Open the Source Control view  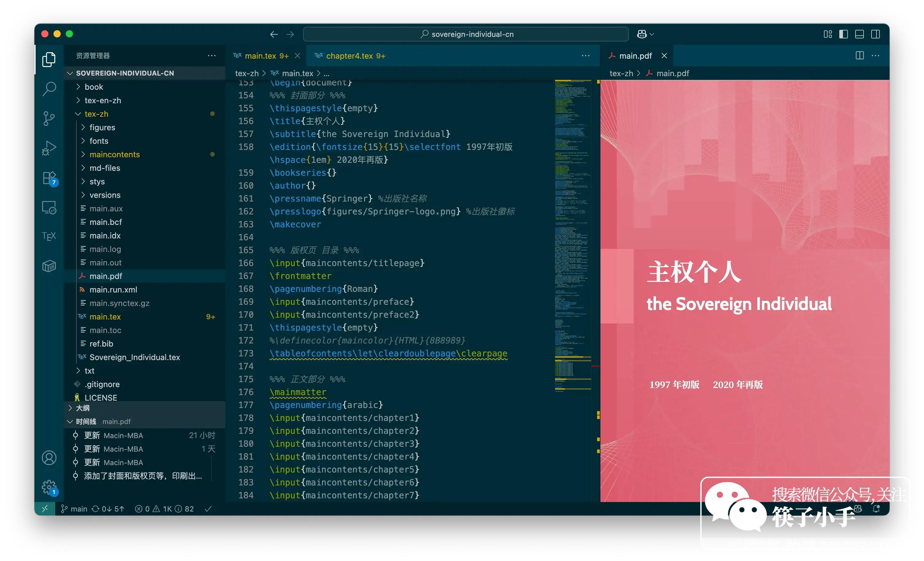coord(49,118)
